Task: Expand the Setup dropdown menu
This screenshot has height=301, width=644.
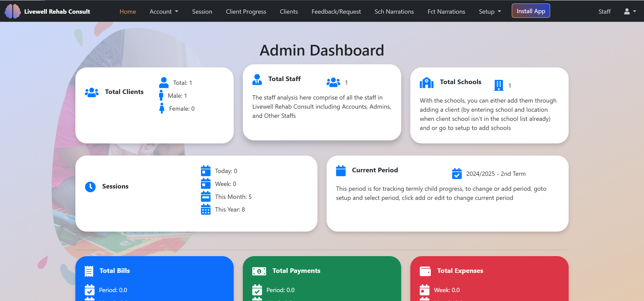Action: tap(490, 12)
